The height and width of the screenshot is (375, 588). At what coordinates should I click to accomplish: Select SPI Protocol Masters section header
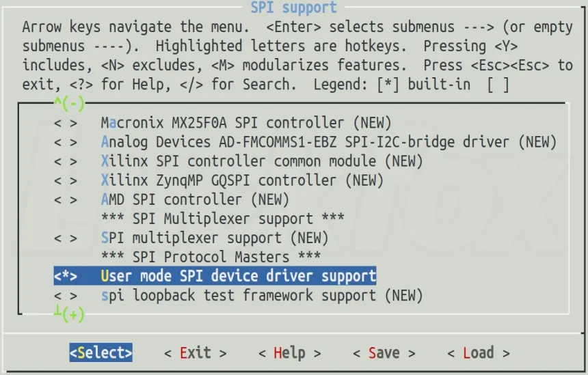[x=211, y=257]
